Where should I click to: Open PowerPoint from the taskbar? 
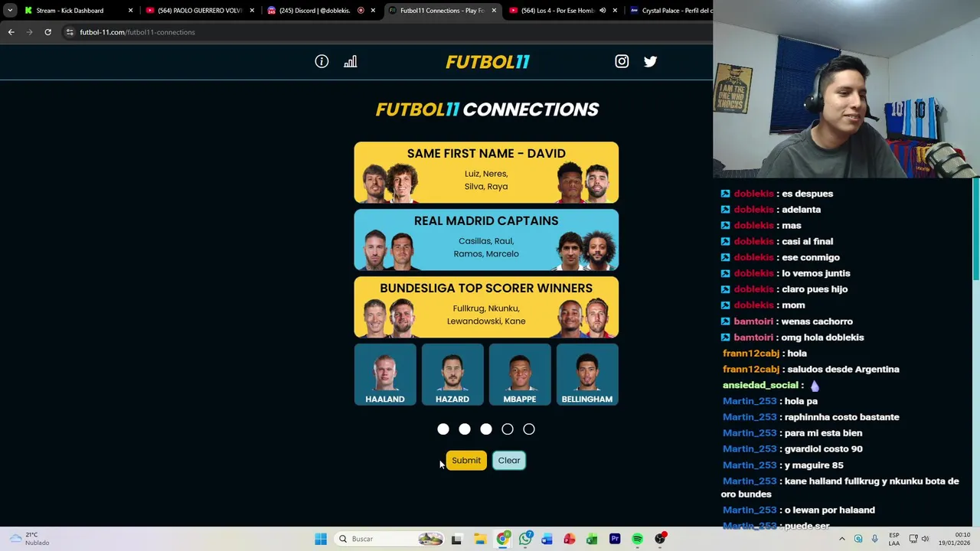570,539
